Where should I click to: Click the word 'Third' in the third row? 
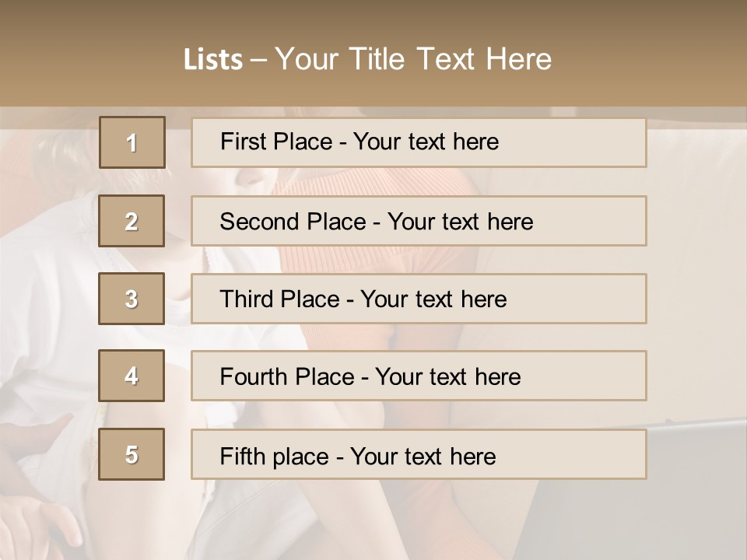[247, 299]
